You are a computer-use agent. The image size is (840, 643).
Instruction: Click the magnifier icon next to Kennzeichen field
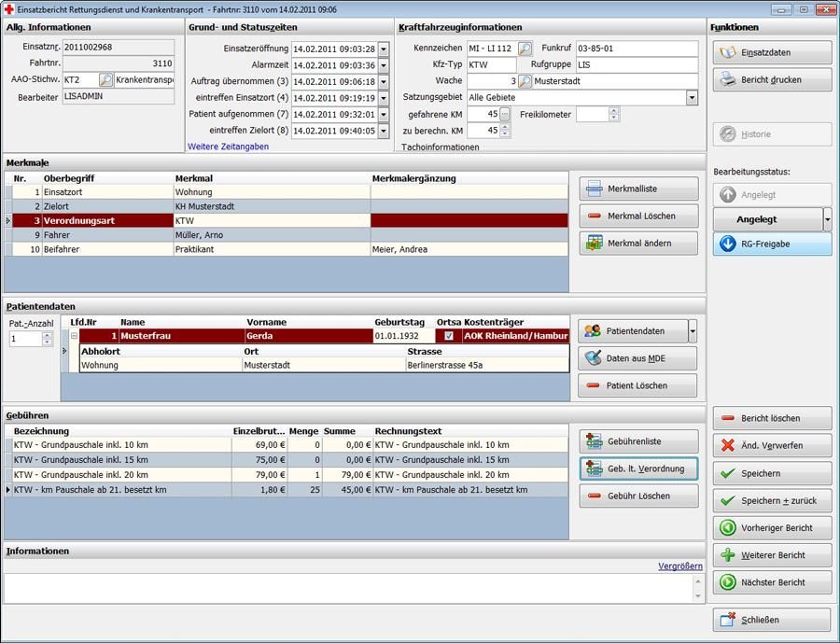(x=525, y=49)
